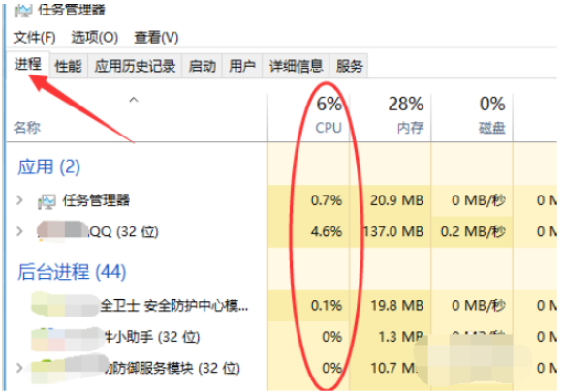The image size is (564, 392).
Task: Open the 应用历史记录 tab
Action: click(135, 66)
